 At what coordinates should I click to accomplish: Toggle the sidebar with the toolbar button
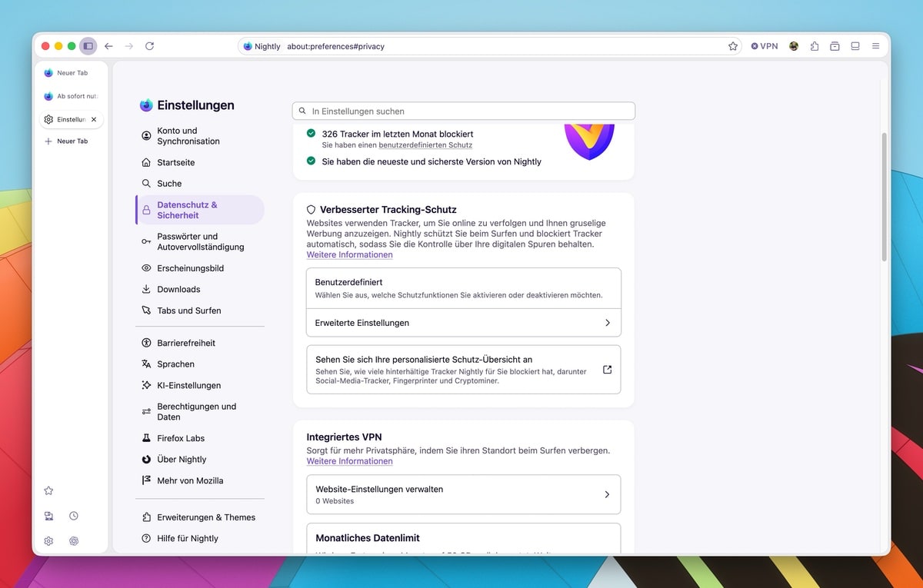point(88,46)
